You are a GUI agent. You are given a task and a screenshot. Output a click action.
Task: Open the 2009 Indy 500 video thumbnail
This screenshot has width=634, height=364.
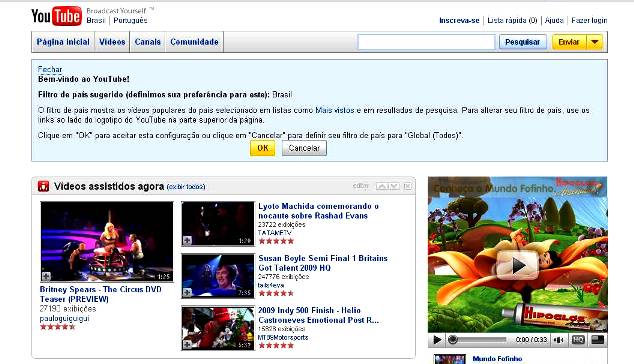pyautogui.click(x=218, y=328)
